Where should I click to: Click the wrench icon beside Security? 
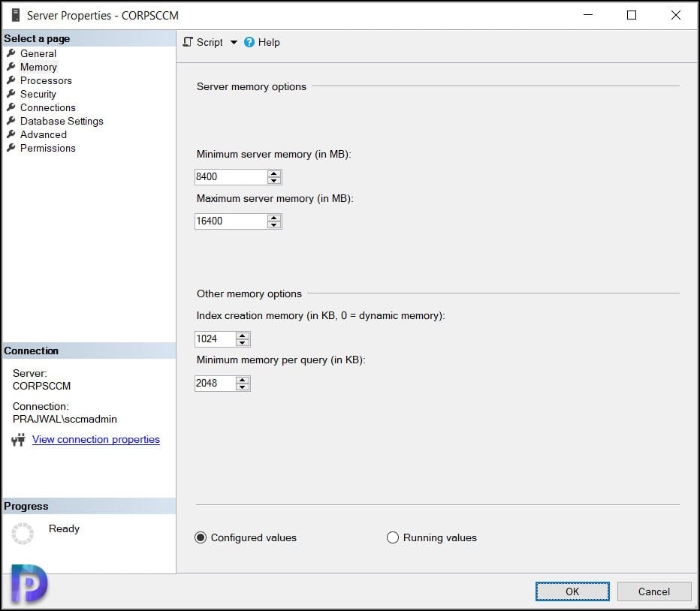[11, 94]
